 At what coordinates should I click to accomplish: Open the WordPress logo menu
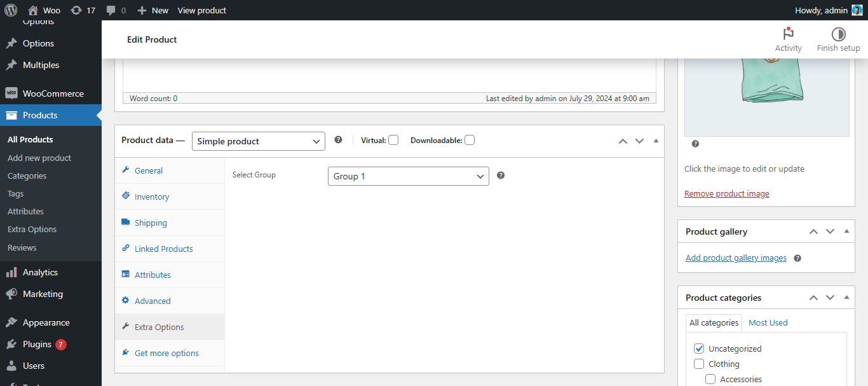coord(11,10)
